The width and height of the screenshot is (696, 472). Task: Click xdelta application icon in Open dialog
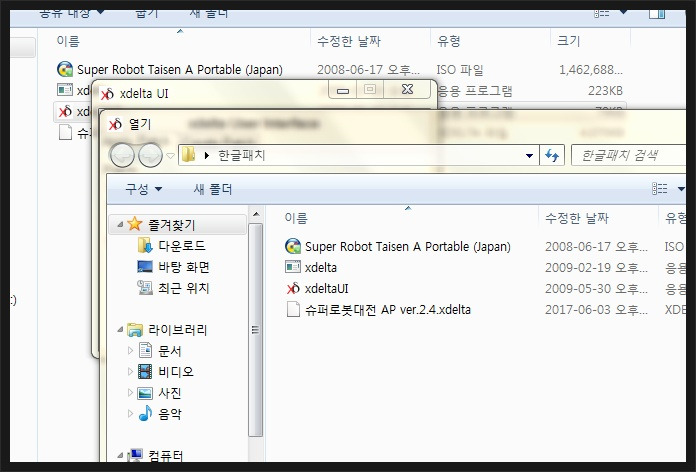[x=293, y=267]
